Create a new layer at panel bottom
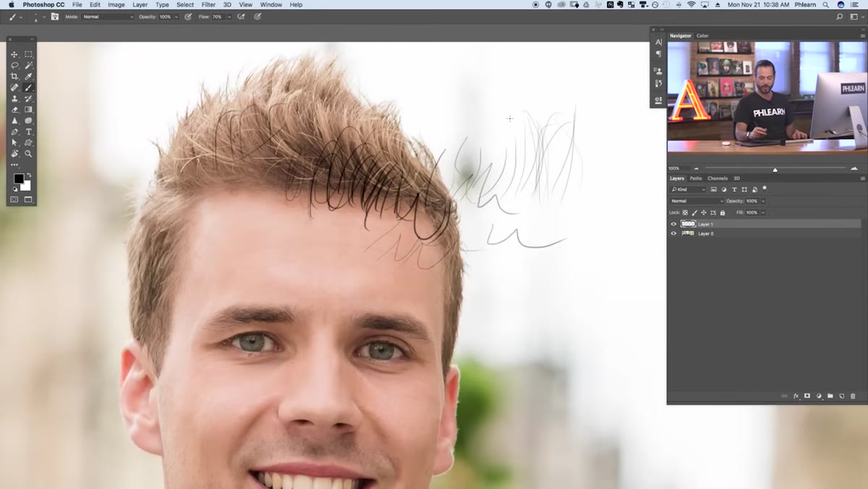 click(x=841, y=396)
